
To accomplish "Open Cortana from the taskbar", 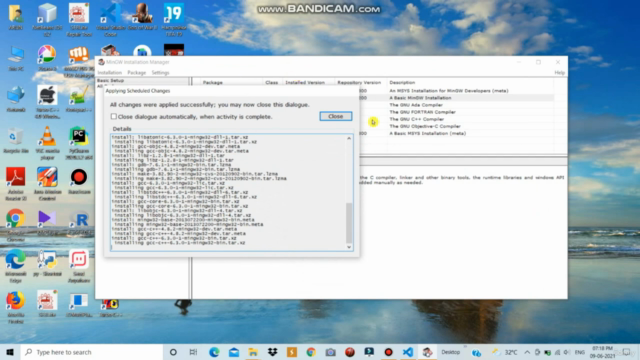I will (173, 352).
